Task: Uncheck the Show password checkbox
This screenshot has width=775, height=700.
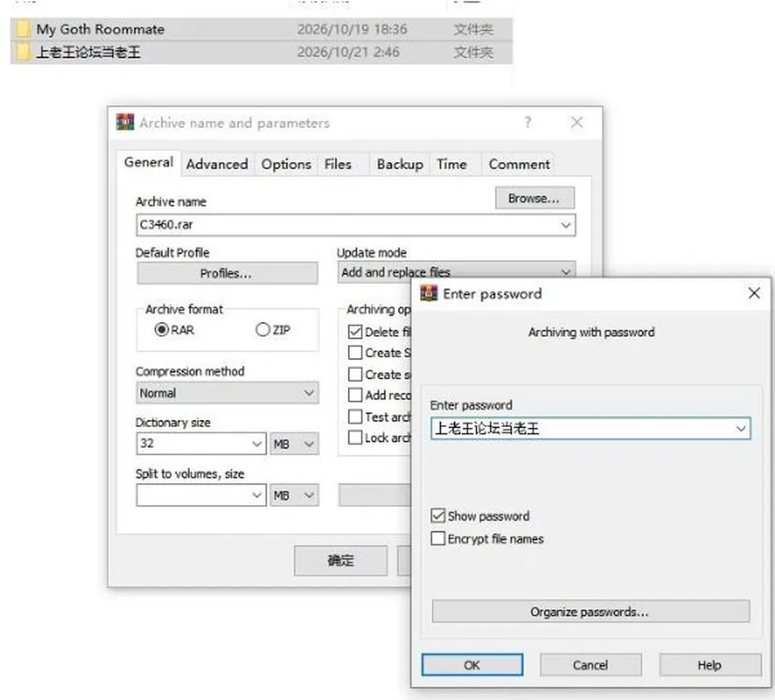Action: 438,516
